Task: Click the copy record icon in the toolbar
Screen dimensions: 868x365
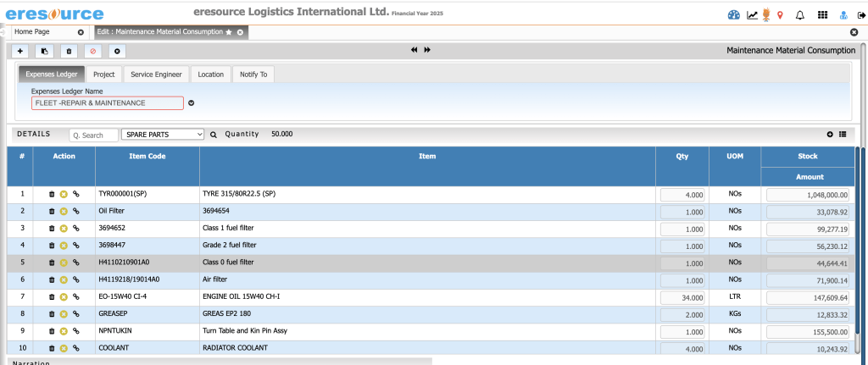Action: click(44, 51)
